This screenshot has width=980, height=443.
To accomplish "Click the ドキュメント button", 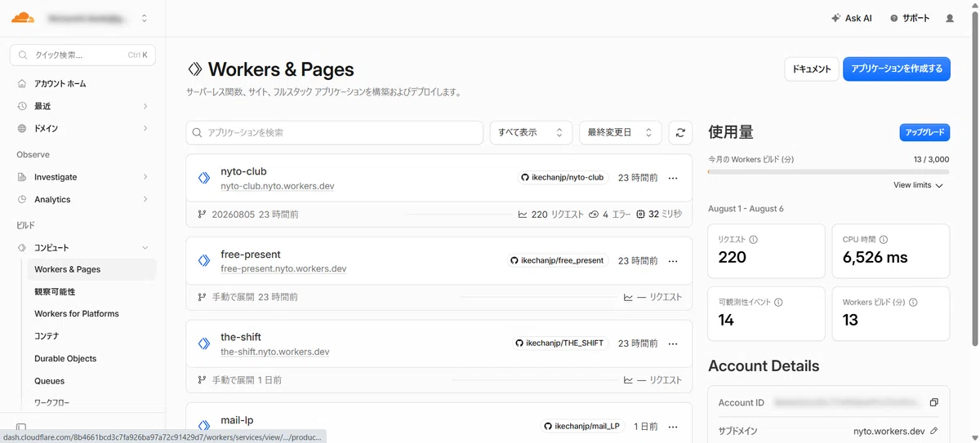I will 812,69.
